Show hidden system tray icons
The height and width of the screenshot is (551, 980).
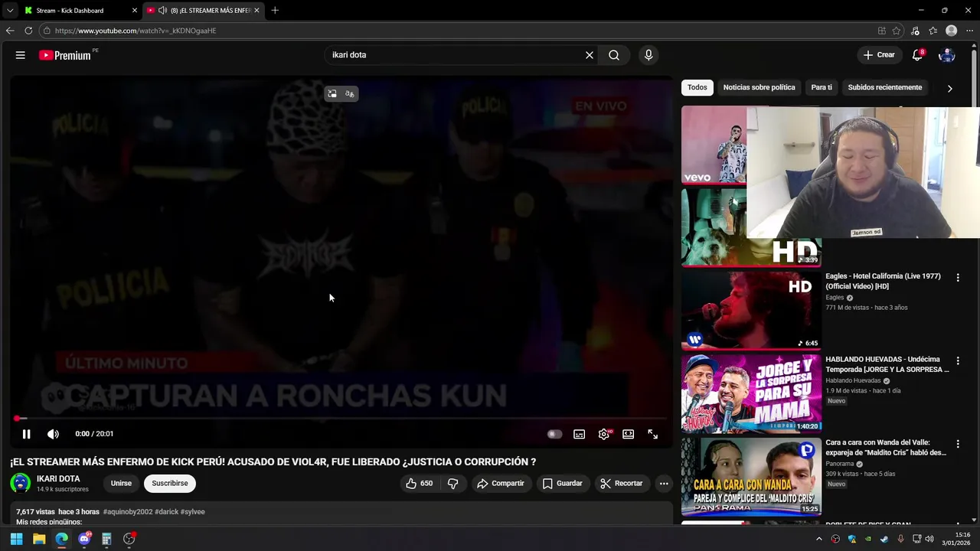pos(818,539)
